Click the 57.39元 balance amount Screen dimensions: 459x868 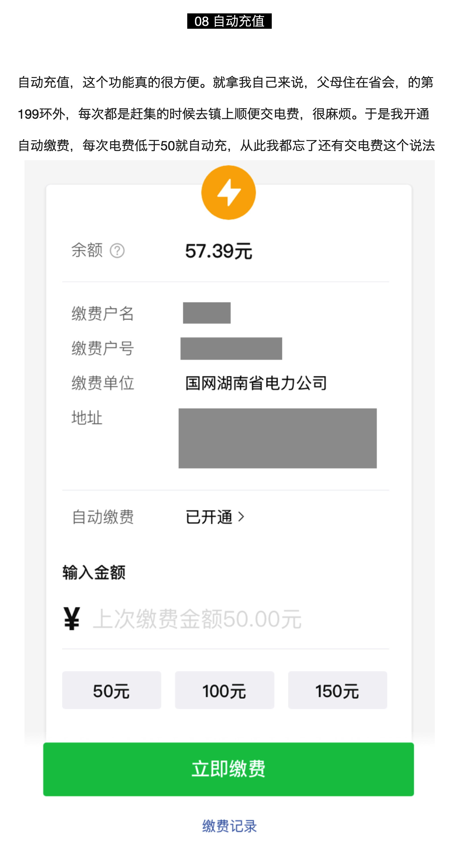pos(219,251)
